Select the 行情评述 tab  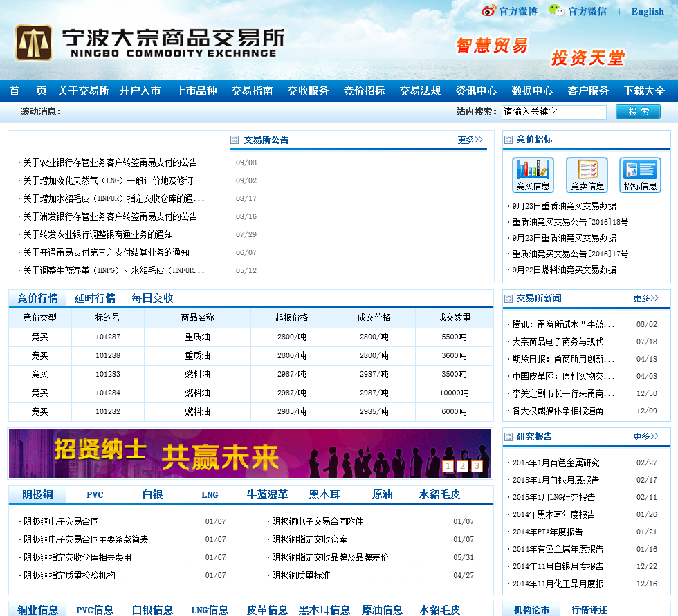[589, 610]
